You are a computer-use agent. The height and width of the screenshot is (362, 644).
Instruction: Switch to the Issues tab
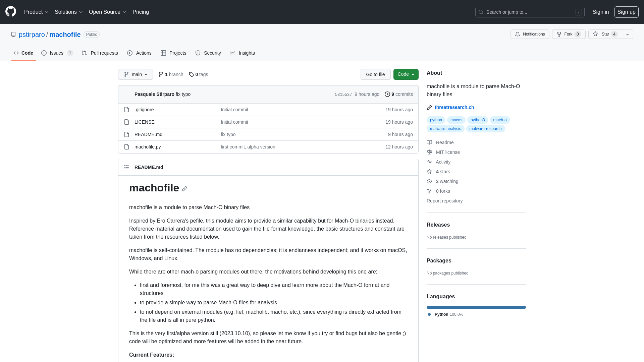57,53
